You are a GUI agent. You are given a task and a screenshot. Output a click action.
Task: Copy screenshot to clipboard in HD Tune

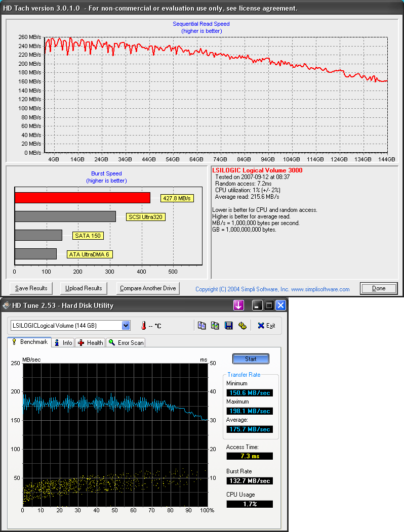click(215, 325)
